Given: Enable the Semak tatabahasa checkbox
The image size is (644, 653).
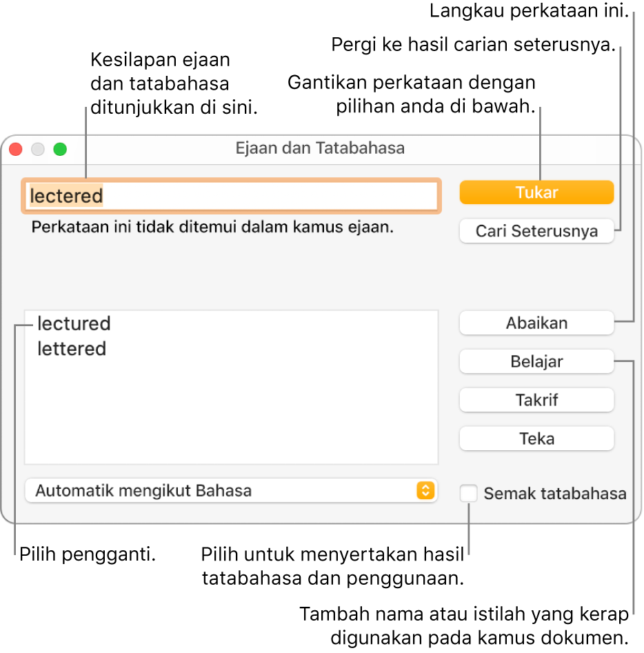Looking at the screenshot, I should point(469,494).
